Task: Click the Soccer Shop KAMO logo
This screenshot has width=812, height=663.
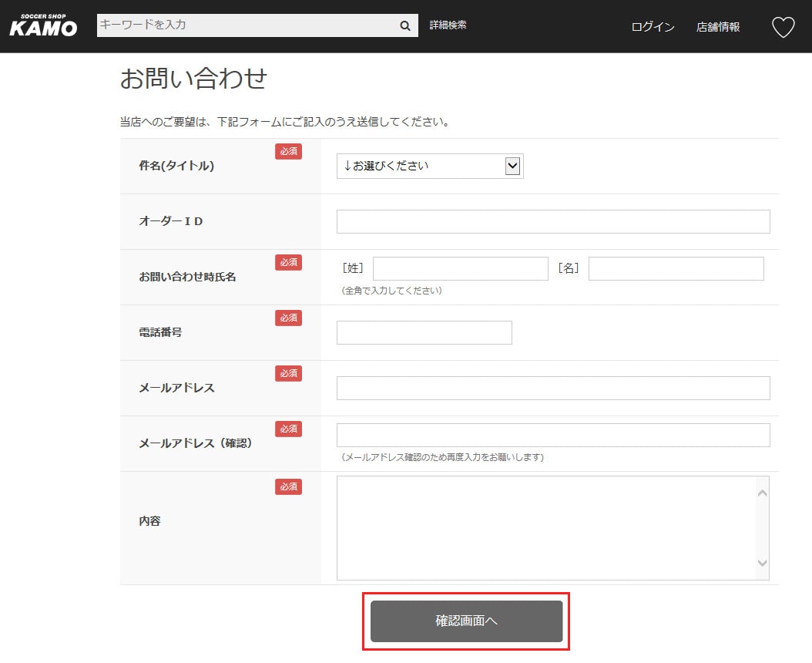Action: pos(43,25)
